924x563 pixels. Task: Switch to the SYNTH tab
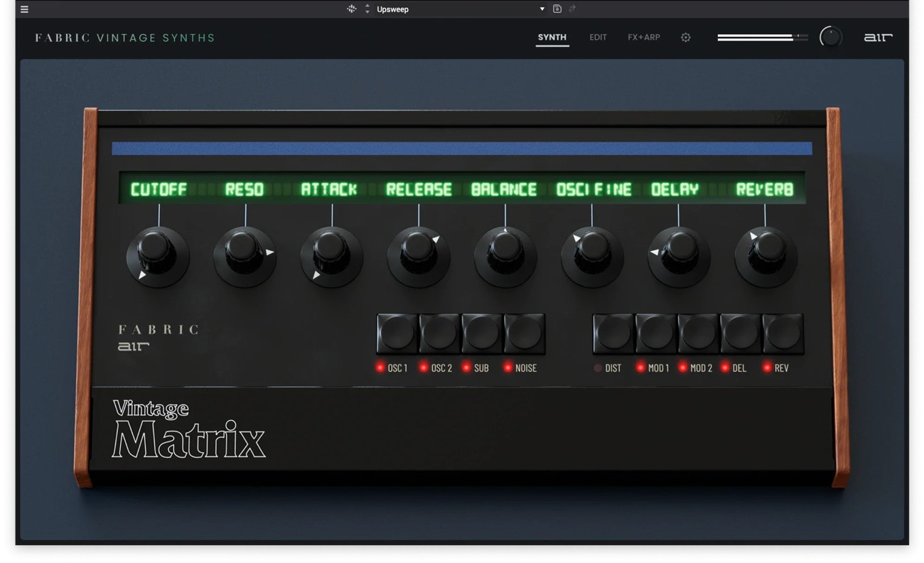click(552, 38)
